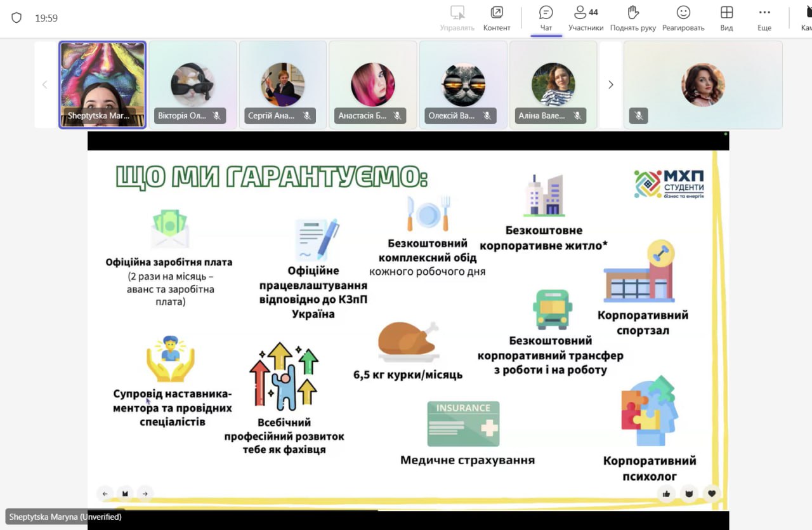Select Сергій's participant tile
Viewport: 812px width, 530px height.
[282, 84]
